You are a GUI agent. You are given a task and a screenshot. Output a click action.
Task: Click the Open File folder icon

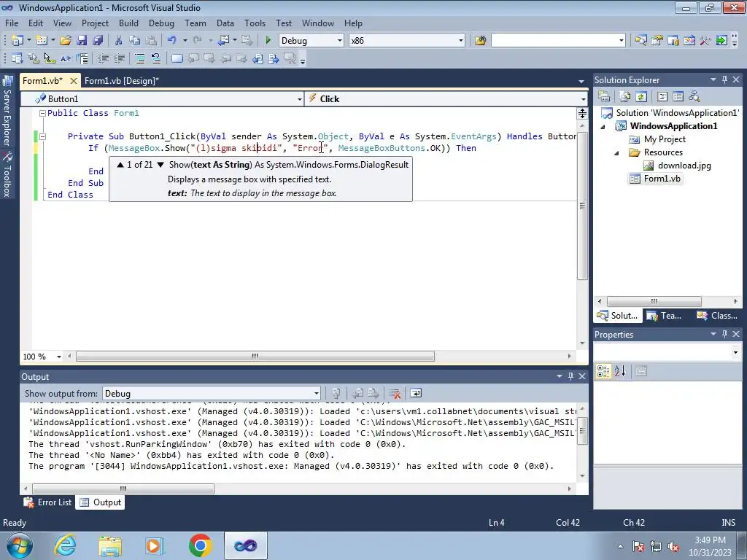coord(66,41)
